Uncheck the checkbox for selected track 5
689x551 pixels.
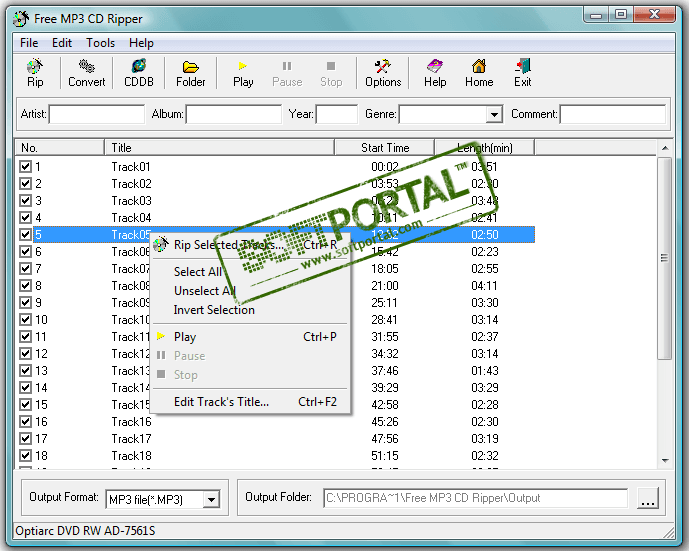[x=25, y=235]
